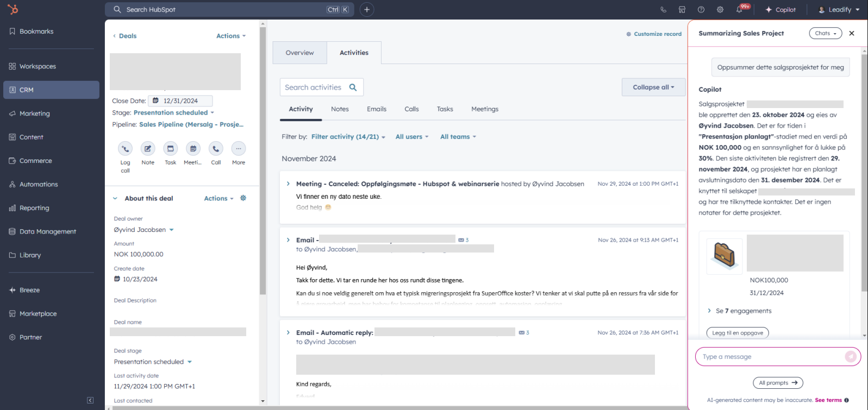
Task: Click the briefcase deal icon in Copilot card
Action: 725,256
